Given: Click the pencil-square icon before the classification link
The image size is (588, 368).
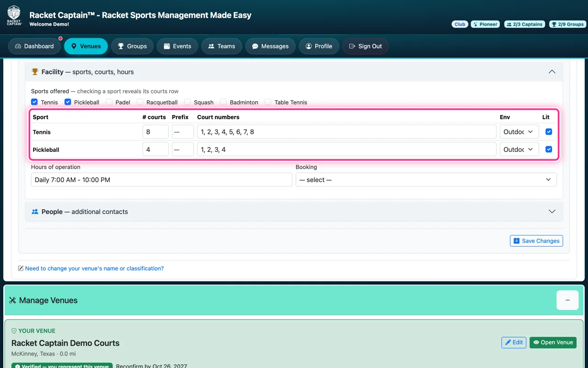Looking at the screenshot, I should (x=21, y=268).
